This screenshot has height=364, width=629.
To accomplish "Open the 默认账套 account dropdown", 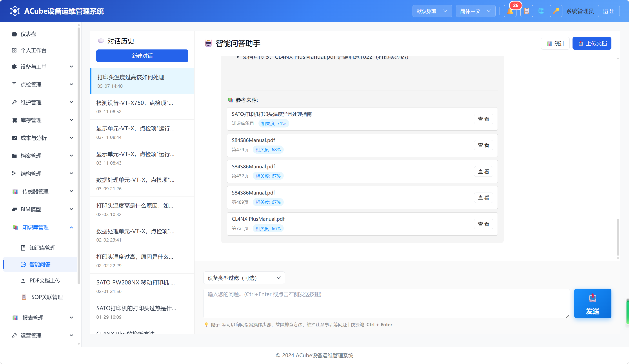I will coord(432,11).
